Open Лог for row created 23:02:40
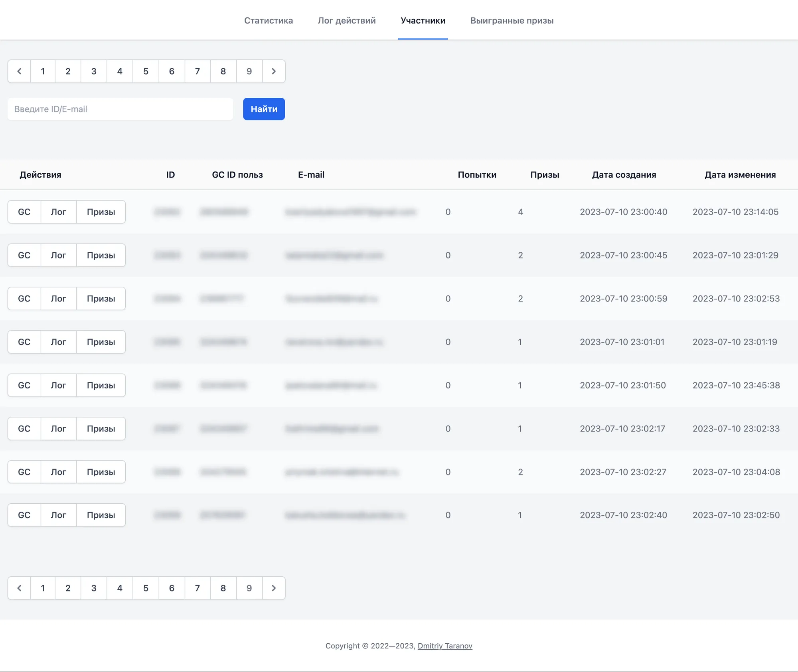The width and height of the screenshot is (798, 672). [x=59, y=515]
